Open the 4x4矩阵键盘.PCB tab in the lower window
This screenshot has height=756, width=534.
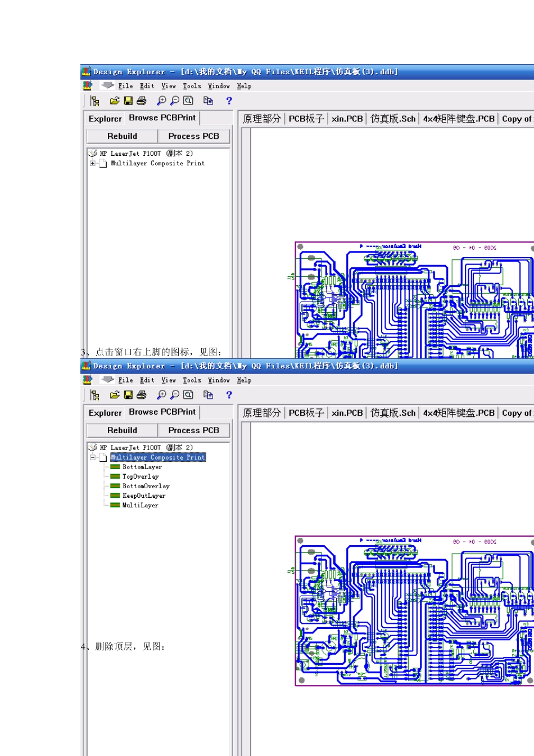click(x=459, y=413)
